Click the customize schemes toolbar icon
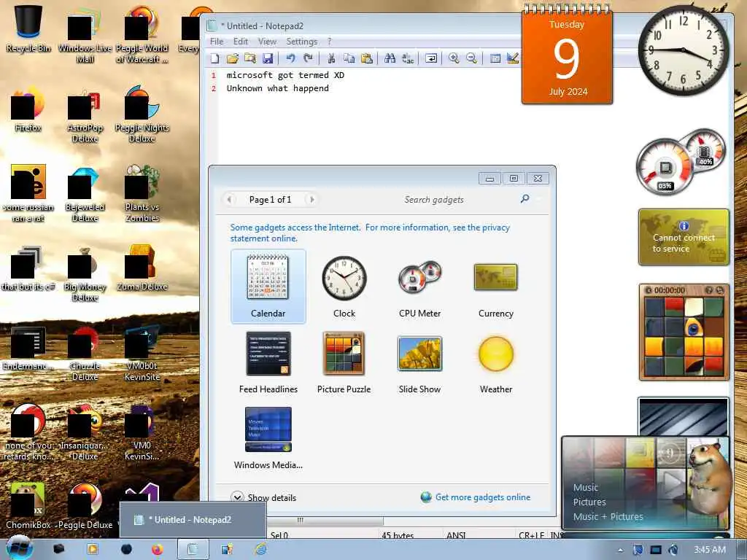Image resolution: width=747 pixels, height=560 pixels. point(513,58)
